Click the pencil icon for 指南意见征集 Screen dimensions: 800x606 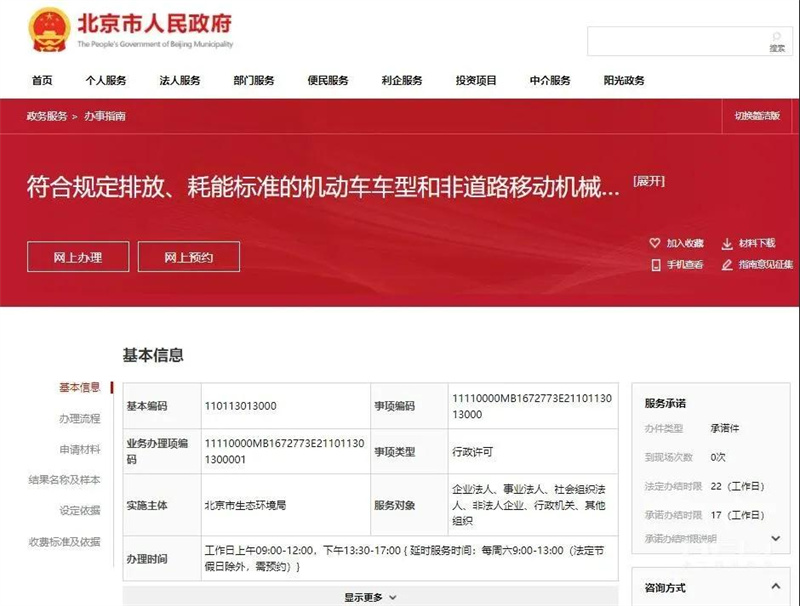coord(727,265)
